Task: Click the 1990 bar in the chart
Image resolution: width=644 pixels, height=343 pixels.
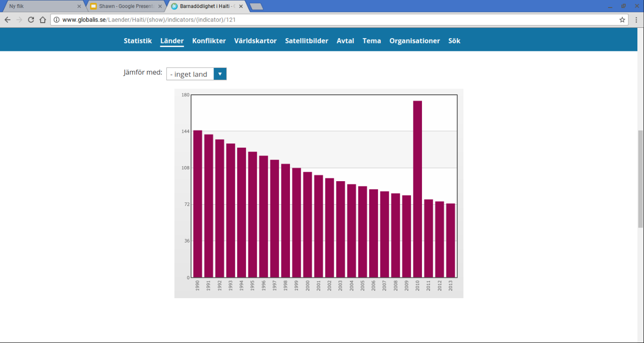Action: point(198,204)
